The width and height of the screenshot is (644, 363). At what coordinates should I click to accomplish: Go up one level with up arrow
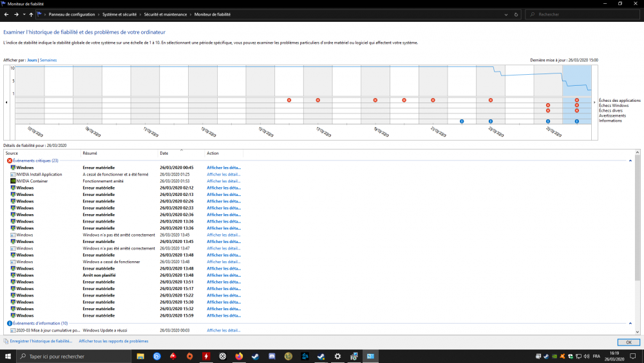(x=31, y=14)
